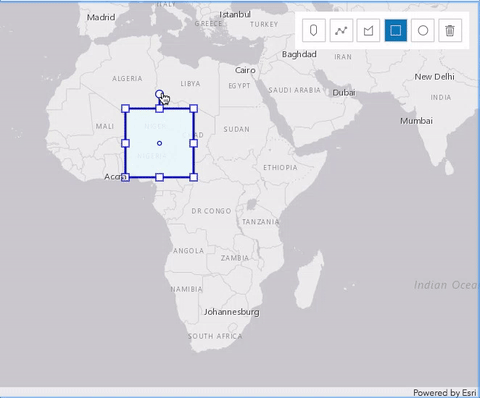480x398 pixels.
Task: Click the Cairo city label
Action: [245, 70]
